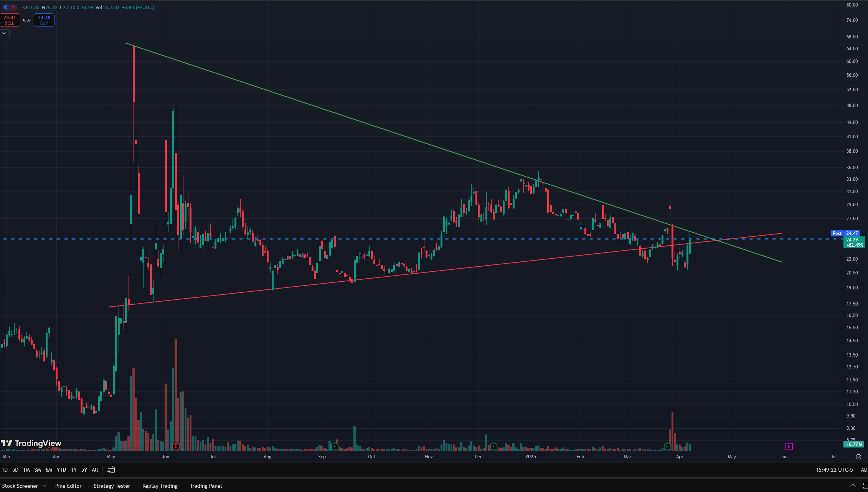The width and height of the screenshot is (868, 492).
Task: Click the red earnings E marker in June
Action: 176,446
